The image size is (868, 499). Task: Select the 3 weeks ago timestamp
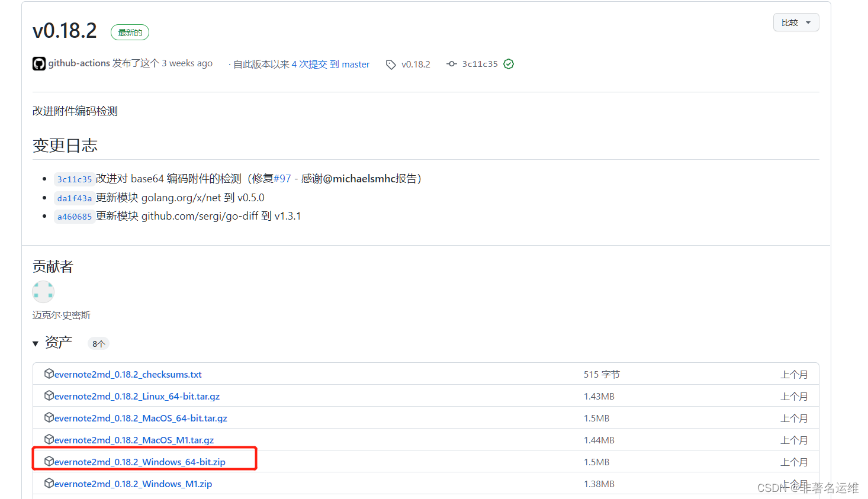[x=187, y=63]
